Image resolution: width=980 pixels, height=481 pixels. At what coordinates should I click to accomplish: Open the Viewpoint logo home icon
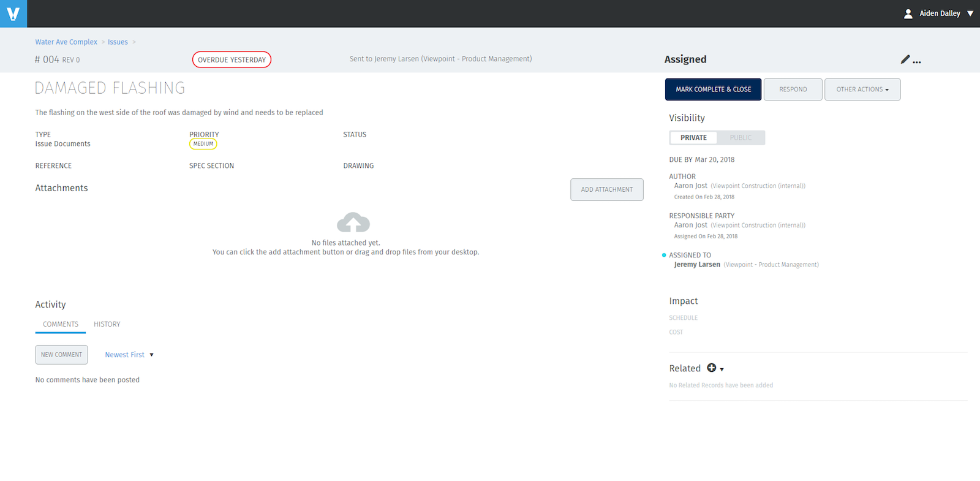(13, 13)
